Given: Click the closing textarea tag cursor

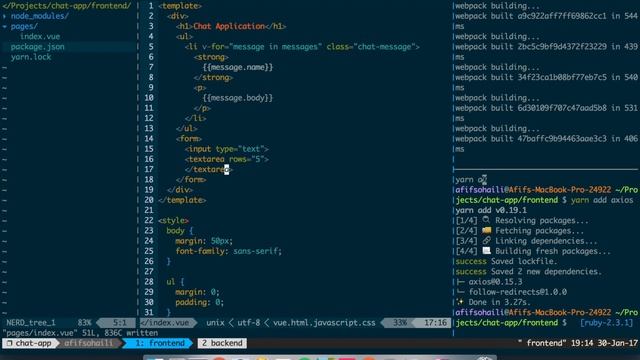Looking at the screenshot, I should coord(227,169).
